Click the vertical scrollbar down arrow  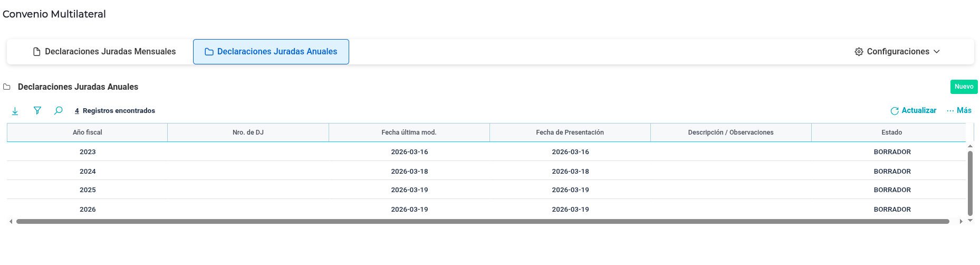tap(970, 221)
